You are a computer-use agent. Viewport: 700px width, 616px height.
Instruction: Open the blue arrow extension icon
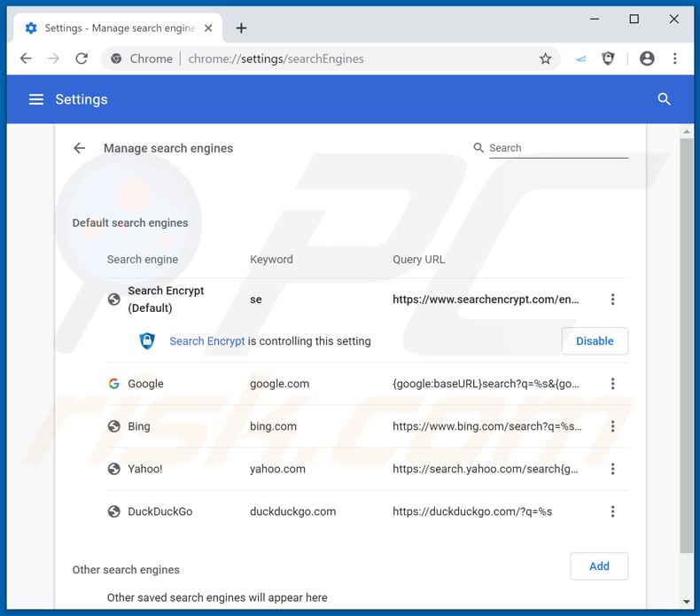click(580, 58)
